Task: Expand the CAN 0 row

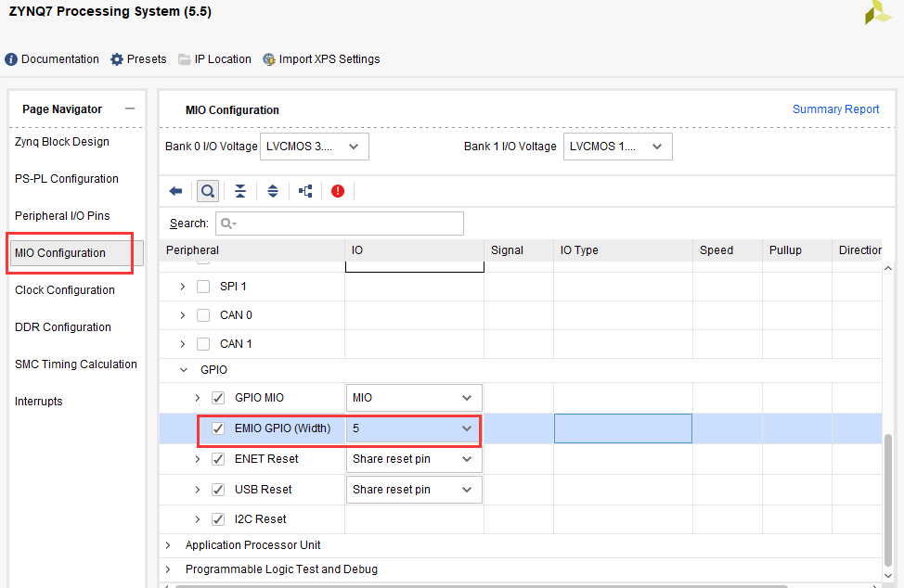Action: pyautogui.click(x=183, y=315)
